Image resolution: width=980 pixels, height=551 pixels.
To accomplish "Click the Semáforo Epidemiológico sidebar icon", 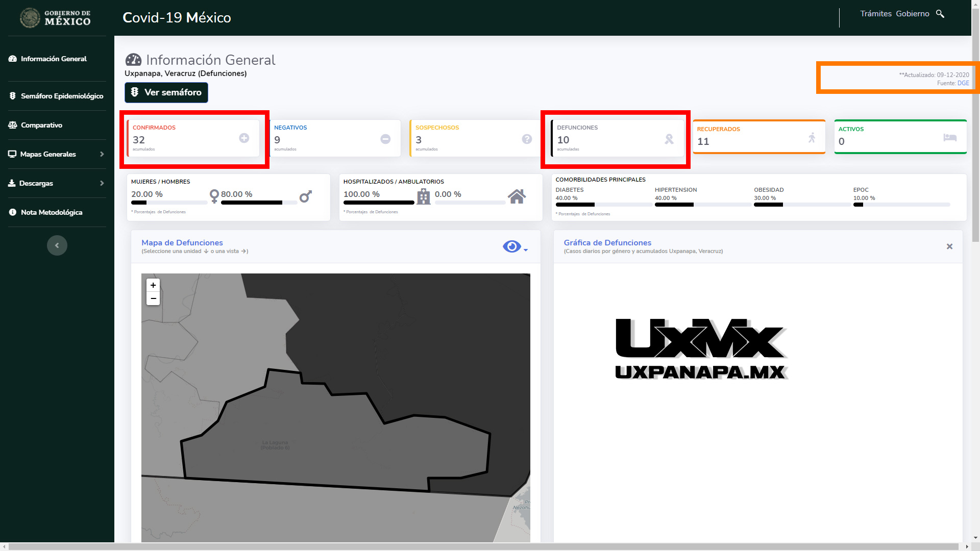I will (x=13, y=96).
